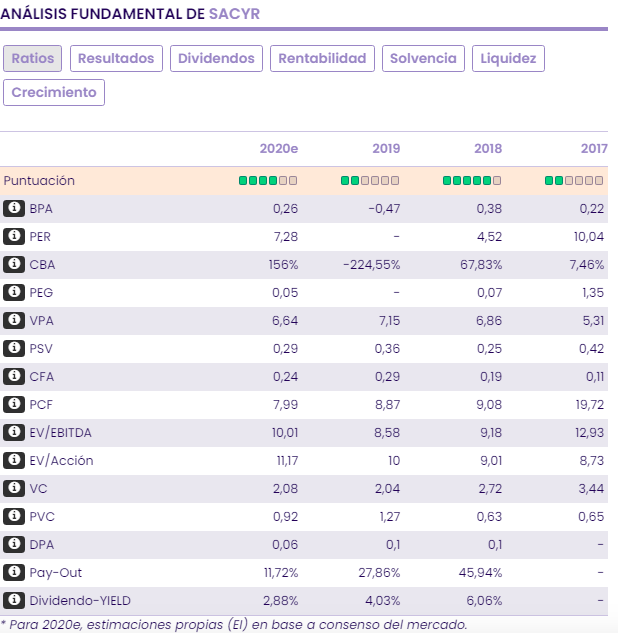The width and height of the screenshot is (618, 633).
Task: Go to the Solvencia tab
Action: [x=423, y=59]
